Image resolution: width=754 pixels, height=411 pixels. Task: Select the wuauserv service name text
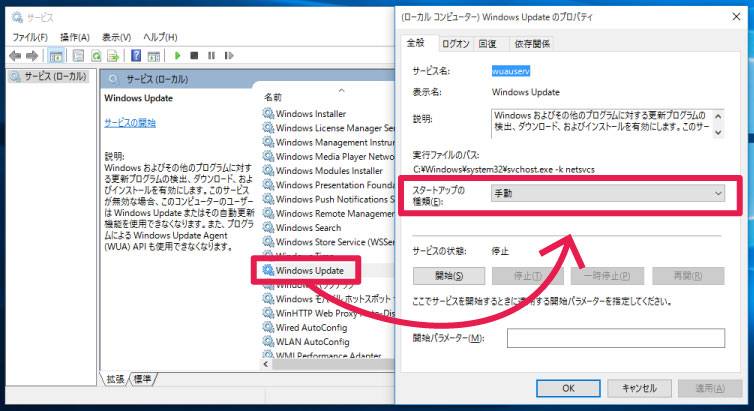pos(511,71)
